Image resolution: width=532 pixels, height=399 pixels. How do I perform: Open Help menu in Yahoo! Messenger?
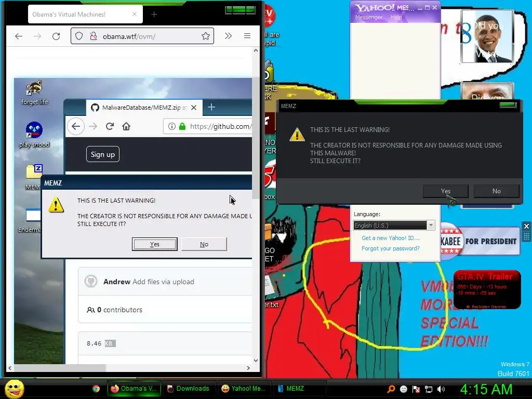point(396,17)
